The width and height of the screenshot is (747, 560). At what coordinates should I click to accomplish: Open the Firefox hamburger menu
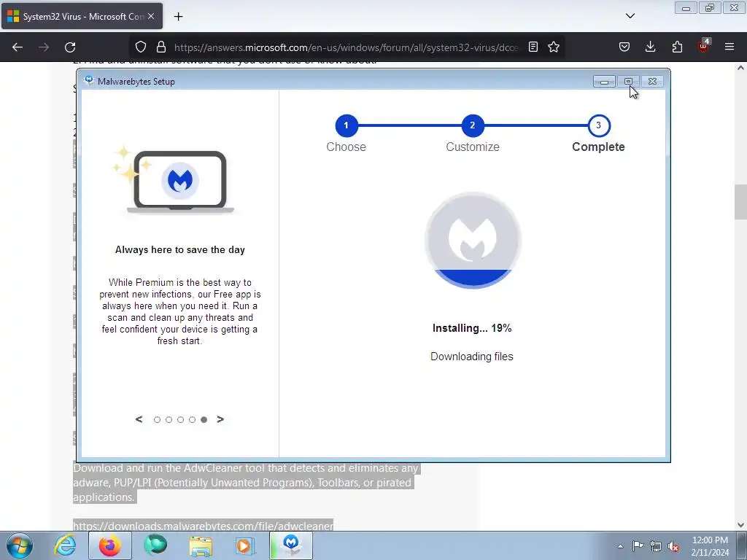click(x=729, y=47)
